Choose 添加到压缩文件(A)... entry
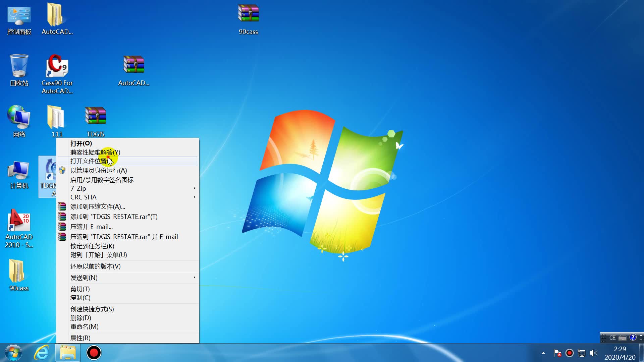Screen dimensions: 644x362 (x=128, y=206)
